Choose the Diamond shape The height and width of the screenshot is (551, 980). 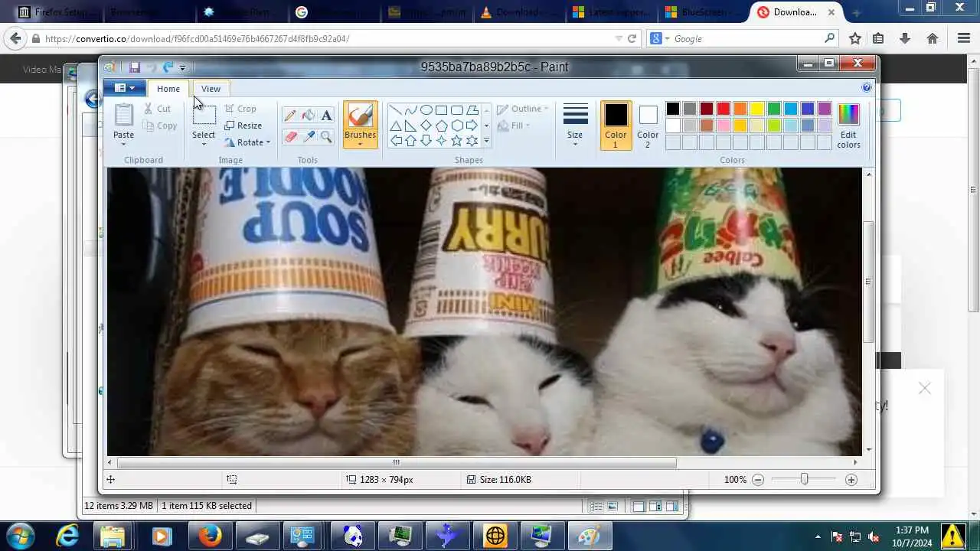(x=426, y=126)
